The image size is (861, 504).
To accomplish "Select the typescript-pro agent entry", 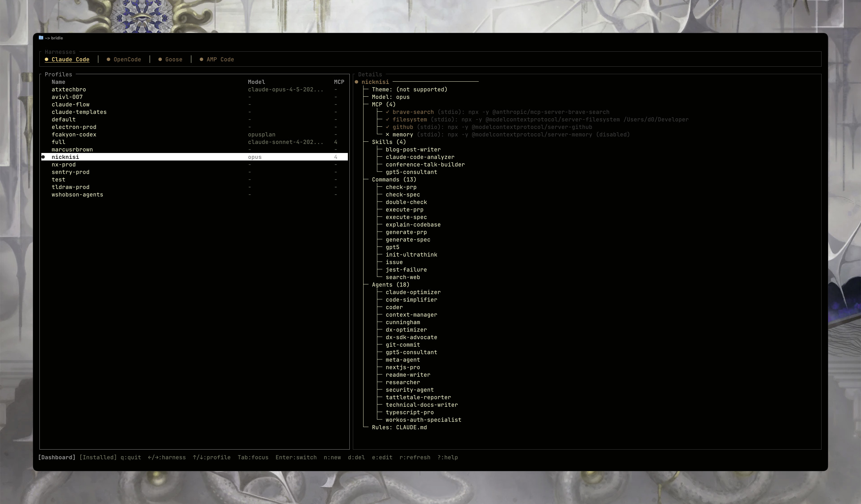I will click(x=409, y=412).
